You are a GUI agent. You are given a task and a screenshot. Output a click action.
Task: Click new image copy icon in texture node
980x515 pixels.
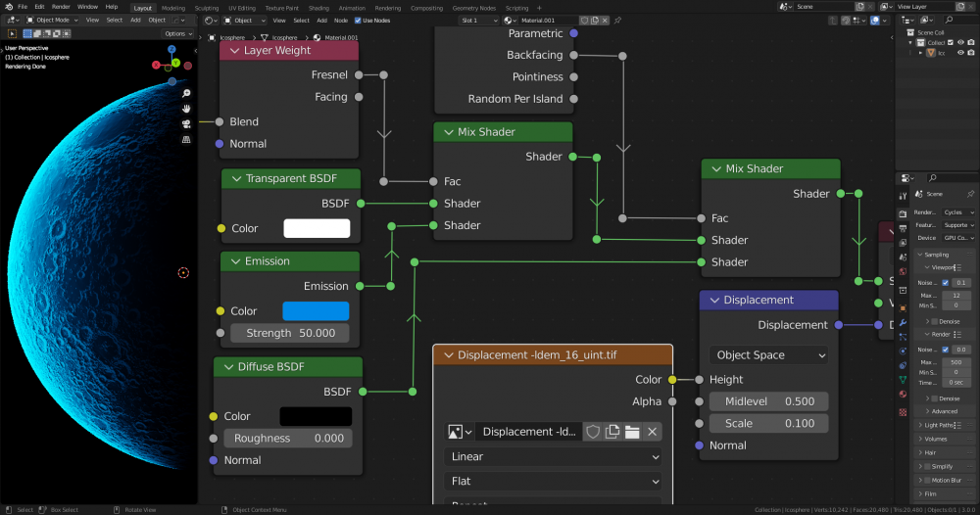612,432
